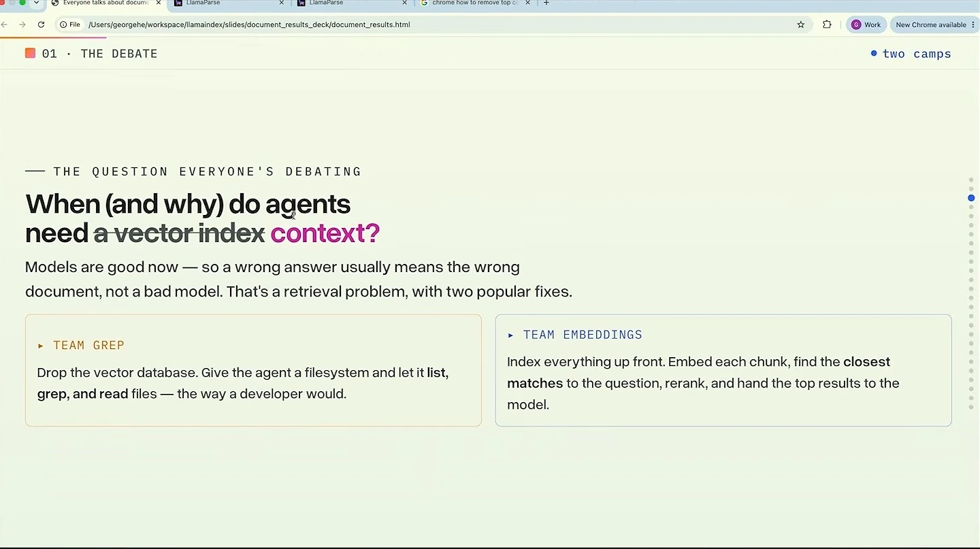
Task: Click the New Chrome available button
Action: [x=934, y=24]
